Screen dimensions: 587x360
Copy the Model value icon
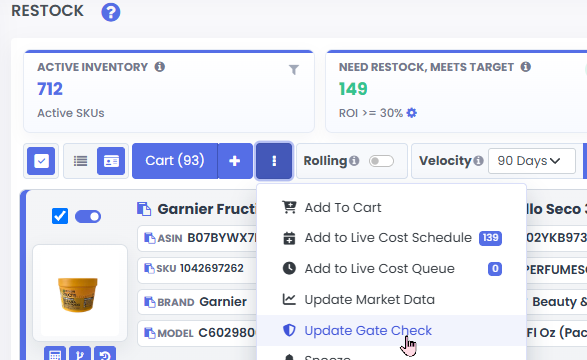150,333
